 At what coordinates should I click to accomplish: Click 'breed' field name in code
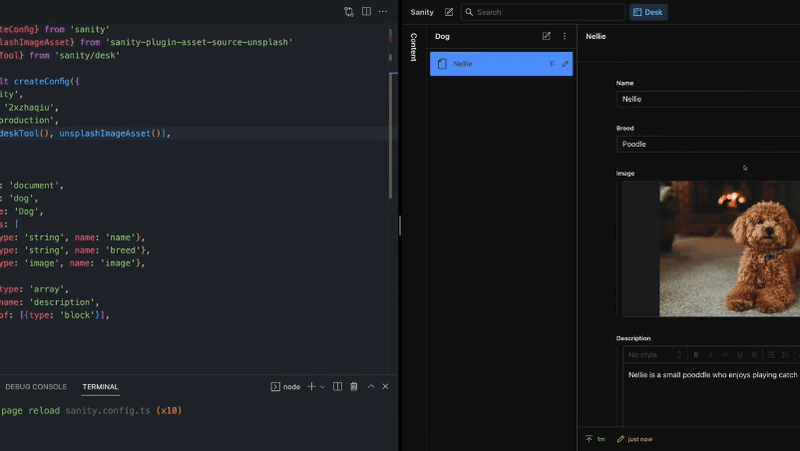point(123,250)
